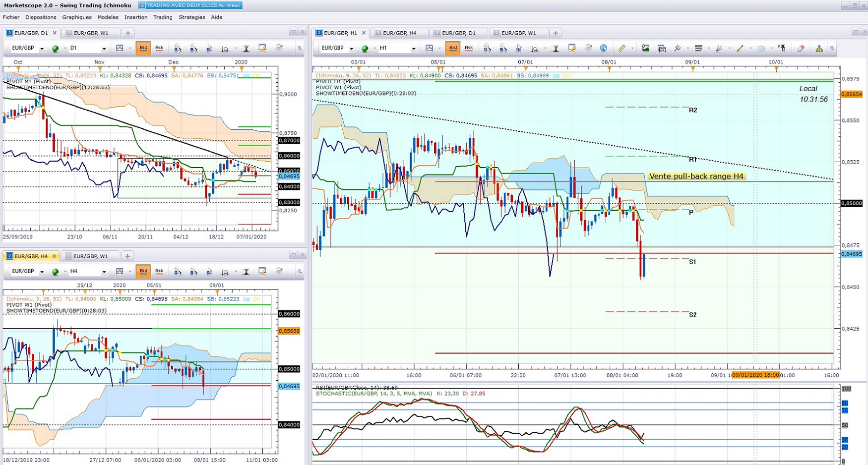868x465 pixels.
Task: Open the Trading menu
Action: pos(163,17)
